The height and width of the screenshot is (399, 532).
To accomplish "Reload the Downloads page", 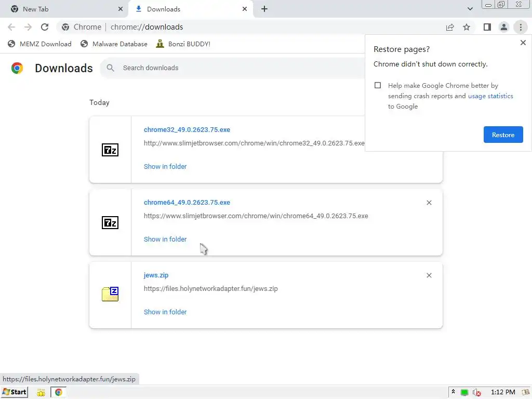I will pyautogui.click(x=45, y=27).
